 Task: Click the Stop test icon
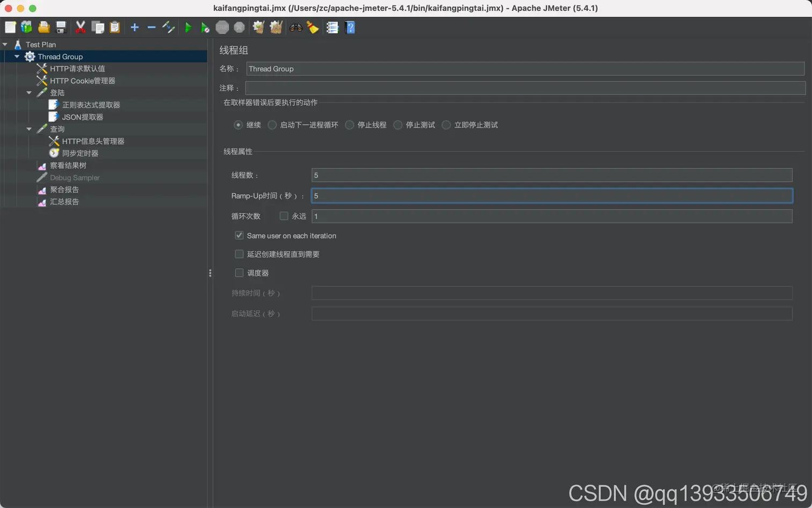[222, 27]
